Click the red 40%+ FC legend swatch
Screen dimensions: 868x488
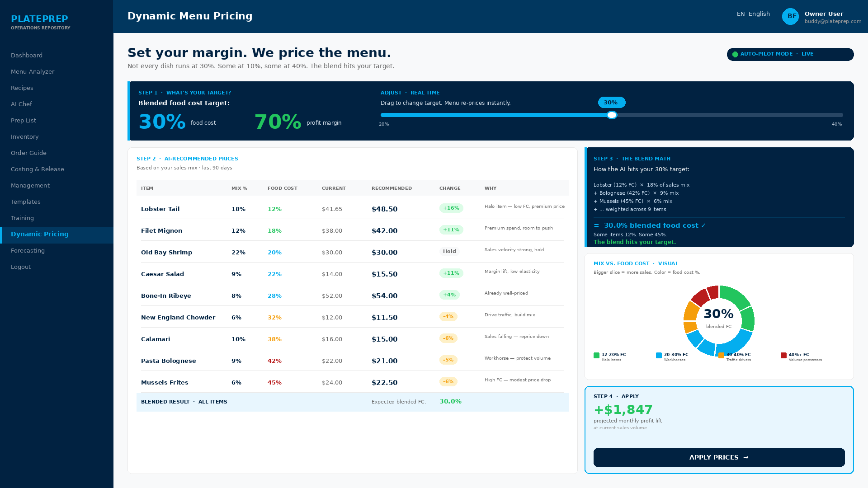783,356
